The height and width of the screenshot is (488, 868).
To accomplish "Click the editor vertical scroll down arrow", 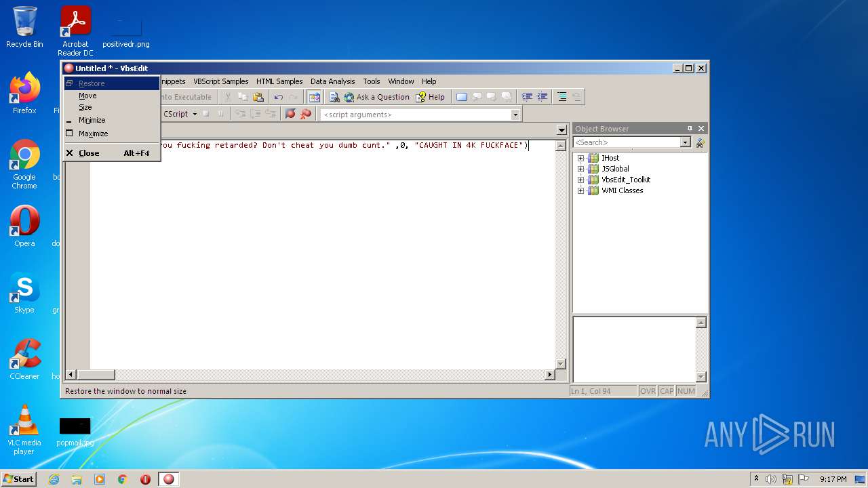I will point(561,364).
